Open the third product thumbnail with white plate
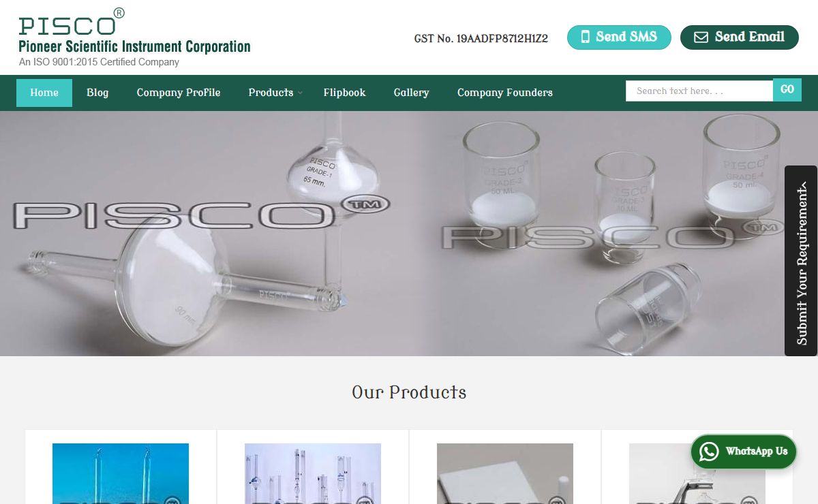 pyautogui.click(x=505, y=473)
